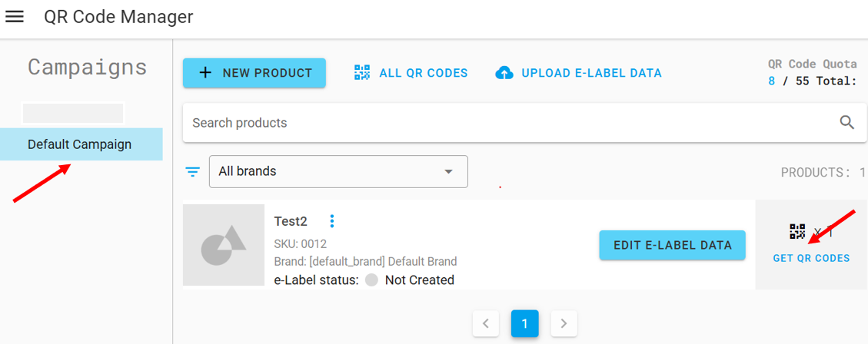Image resolution: width=868 pixels, height=344 pixels.
Task: Open the Get QR Codes link
Action: 811,258
